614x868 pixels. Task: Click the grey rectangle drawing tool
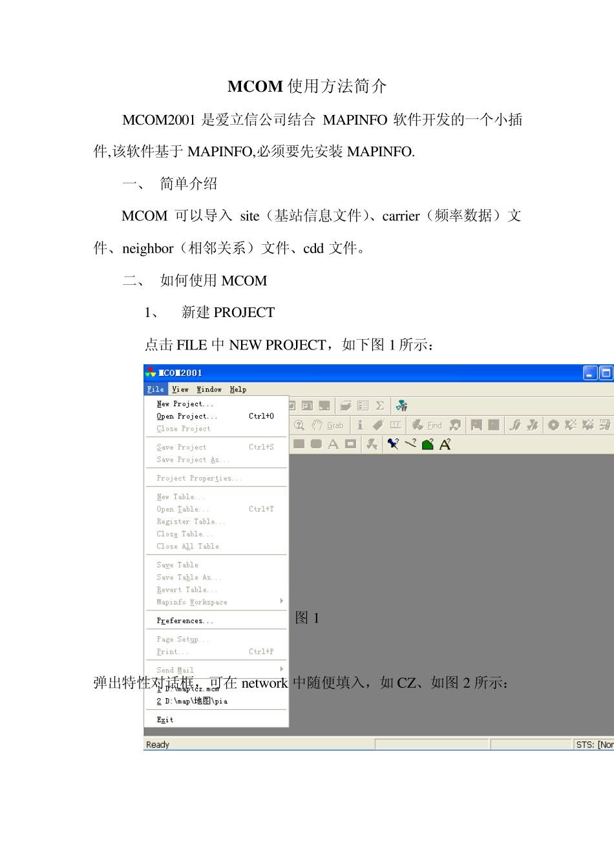[x=299, y=444]
